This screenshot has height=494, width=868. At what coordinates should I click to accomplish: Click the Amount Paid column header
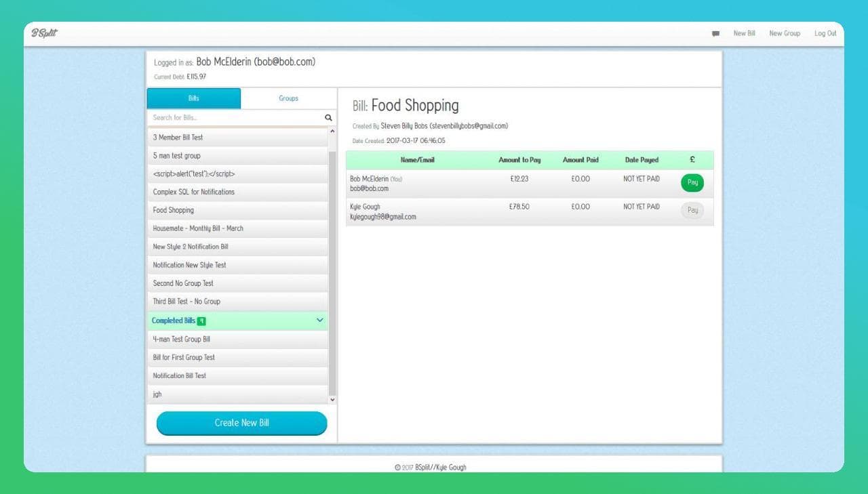[x=580, y=160]
